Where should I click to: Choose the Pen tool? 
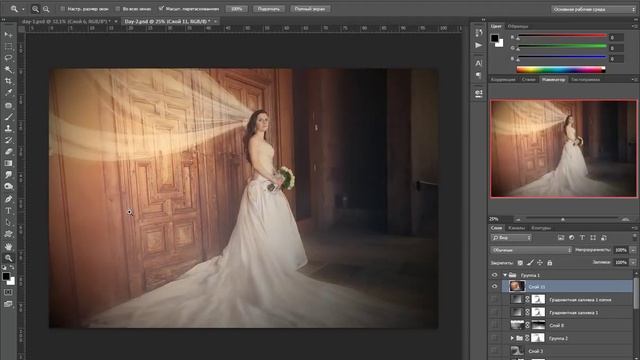coord(8,199)
